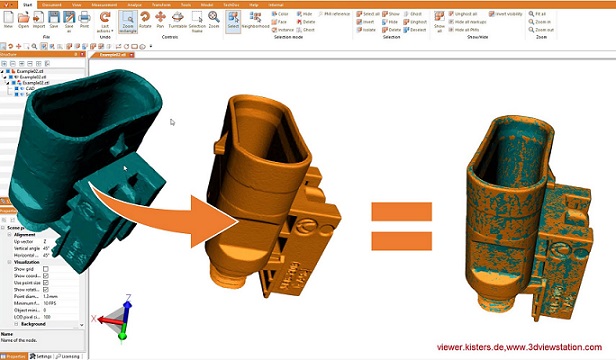The width and height of the screenshot is (616, 360).
Task: Open the Start ribbon tab
Action: [28, 5]
